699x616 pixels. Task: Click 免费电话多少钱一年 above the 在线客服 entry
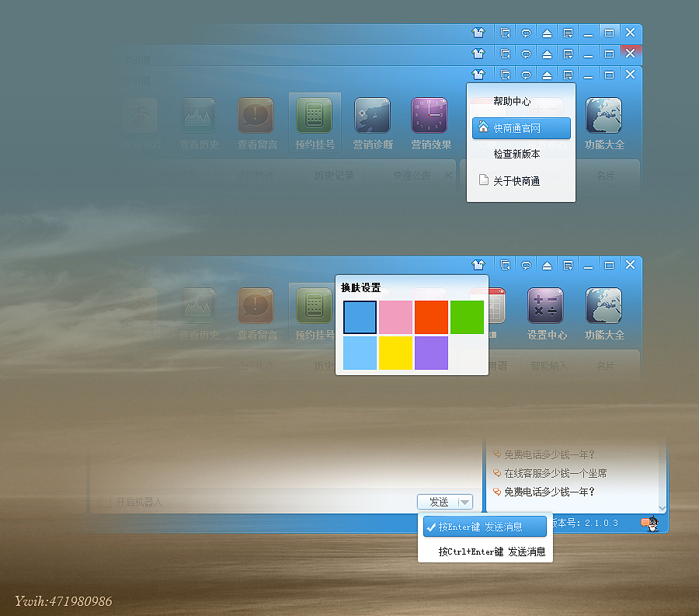click(x=549, y=454)
